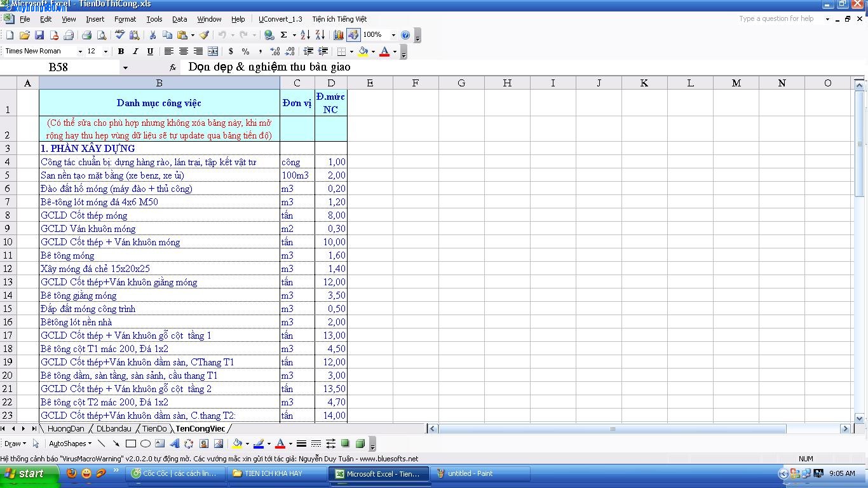The image size is (868, 488).
Task: Open the Paste options dropdown arrow
Action: (193, 35)
